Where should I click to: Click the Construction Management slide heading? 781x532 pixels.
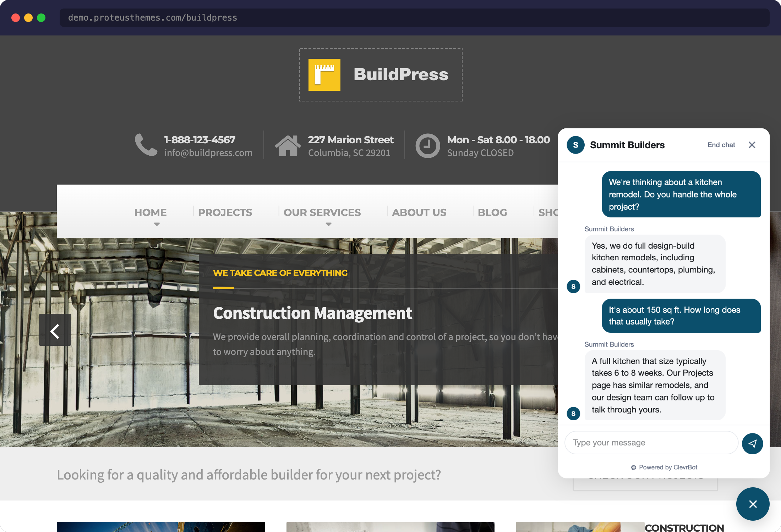(x=312, y=313)
